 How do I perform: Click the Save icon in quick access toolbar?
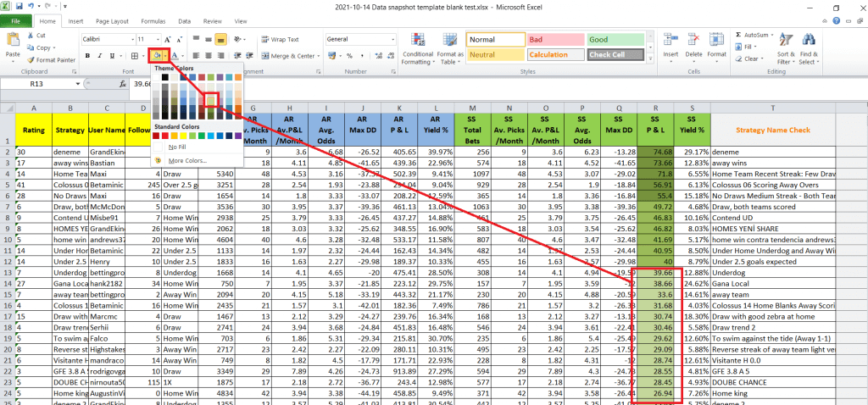tap(19, 6)
